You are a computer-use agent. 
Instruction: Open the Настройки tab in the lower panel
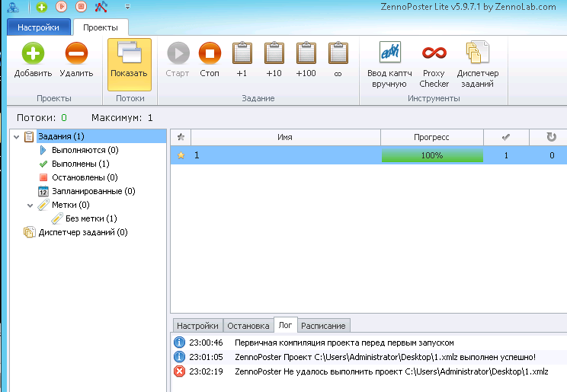[x=197, y=326]
